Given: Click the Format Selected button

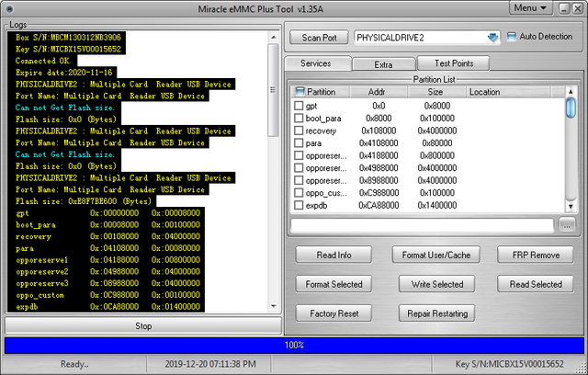Looking at the screenshot, I should click(x=334, y=284).
